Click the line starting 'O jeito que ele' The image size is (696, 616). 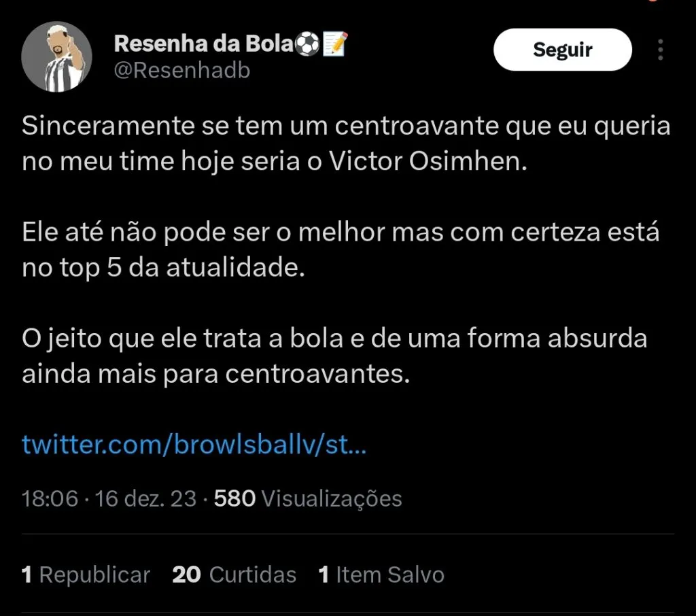[x=334, y=339]
